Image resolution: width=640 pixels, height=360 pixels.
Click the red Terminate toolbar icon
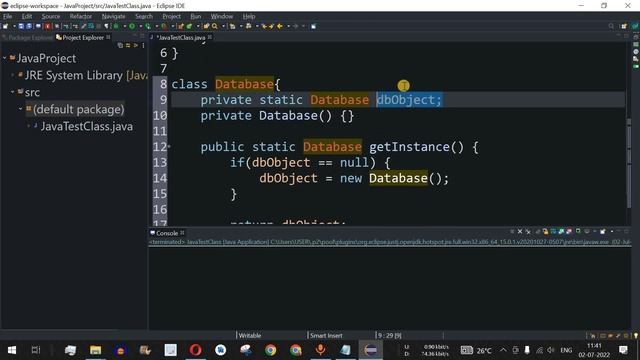click(x=47, y=26)
